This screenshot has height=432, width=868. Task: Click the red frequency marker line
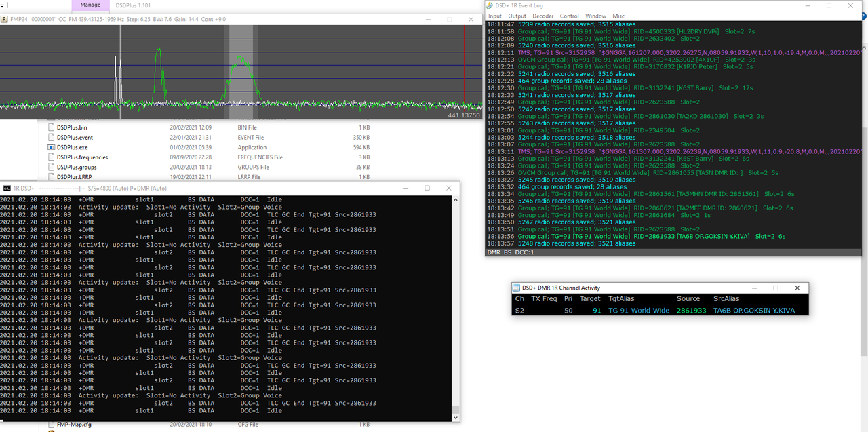pyautogui.click(x=464, y=68)
